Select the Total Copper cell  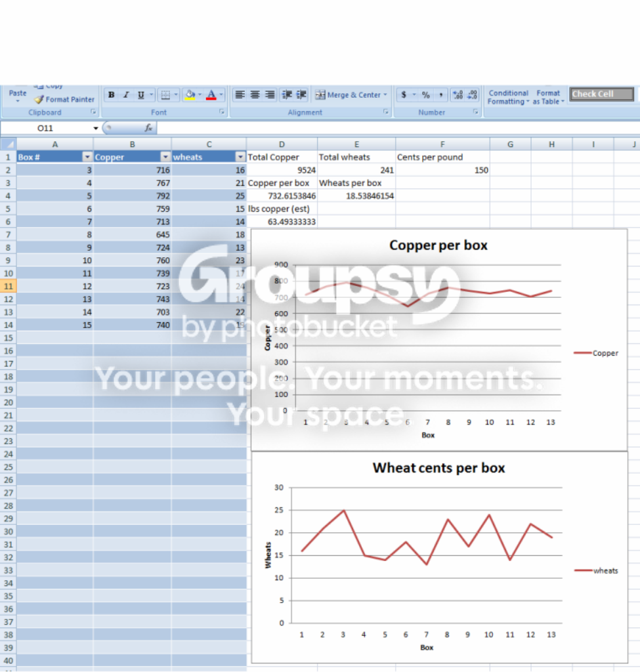coord(282,157)
